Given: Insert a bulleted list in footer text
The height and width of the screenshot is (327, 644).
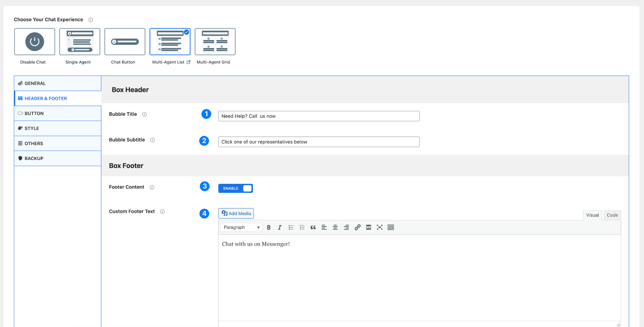Looking at the screenshot, I should point(291,227).
